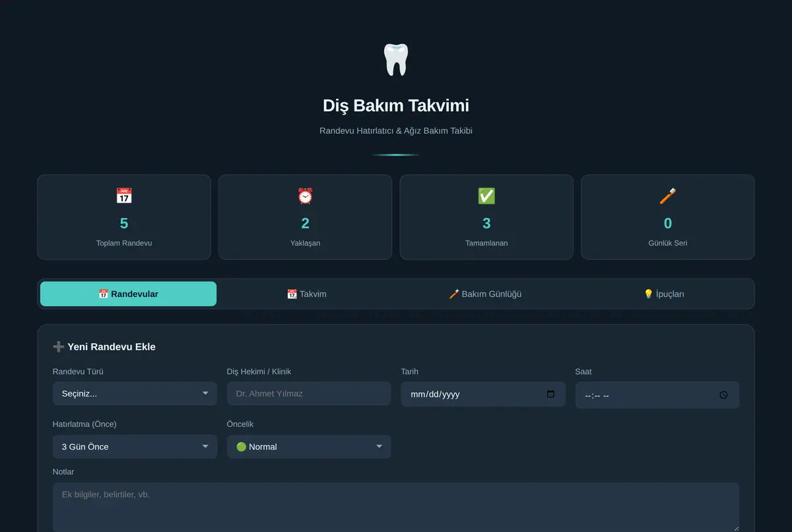Click the Günlük Seri label
Image resolution: width=792 pixels, height=532 pixels.
[668, 243]
